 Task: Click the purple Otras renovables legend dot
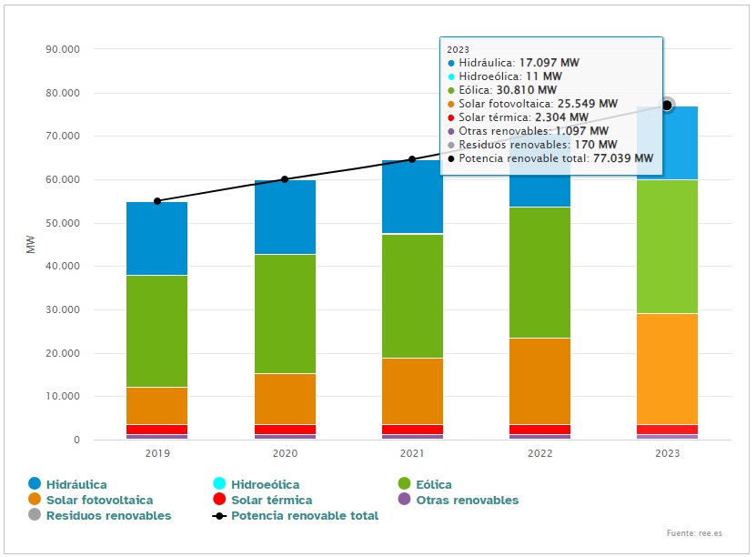click(405, 499)
